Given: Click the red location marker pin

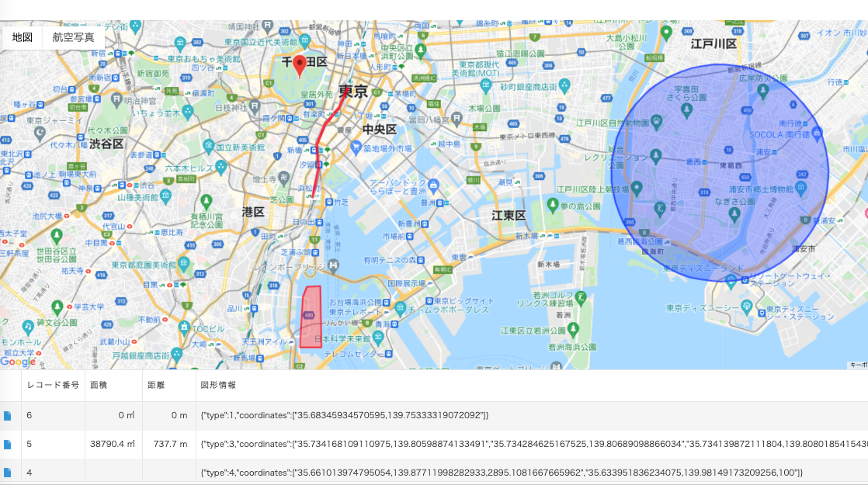Looking at the screenshot, I should pos(300,67).
